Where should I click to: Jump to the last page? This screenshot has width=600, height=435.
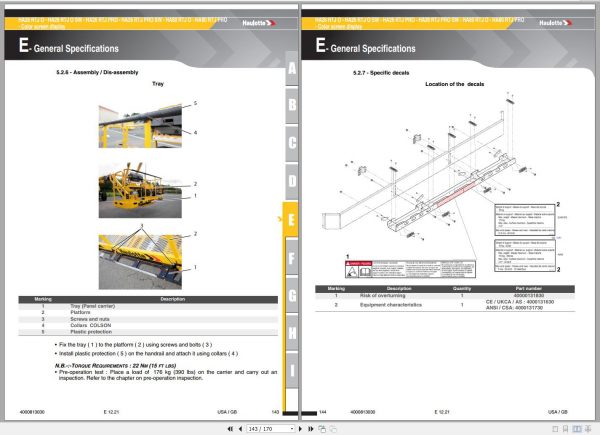[x=311, y=429]
